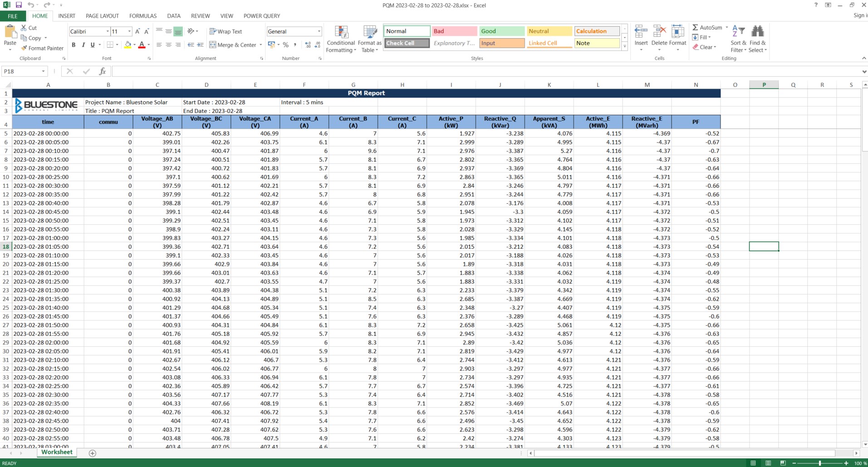Switch to the FORMULAS ribbon tab

coord(143,16)
